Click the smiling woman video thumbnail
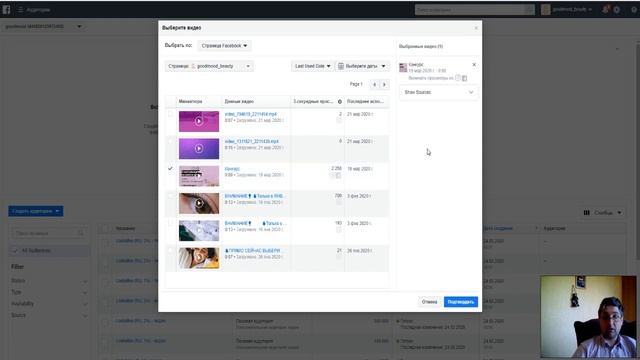Screen dimensions: 640x360 pos(199,258)
